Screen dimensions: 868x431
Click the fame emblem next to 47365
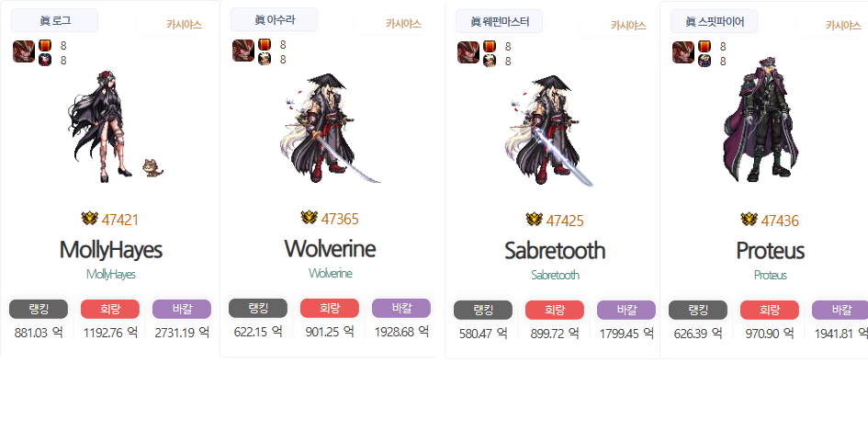309,218
